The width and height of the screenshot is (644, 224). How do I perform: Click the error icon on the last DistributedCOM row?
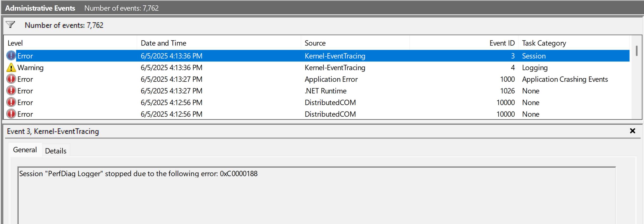11,114
